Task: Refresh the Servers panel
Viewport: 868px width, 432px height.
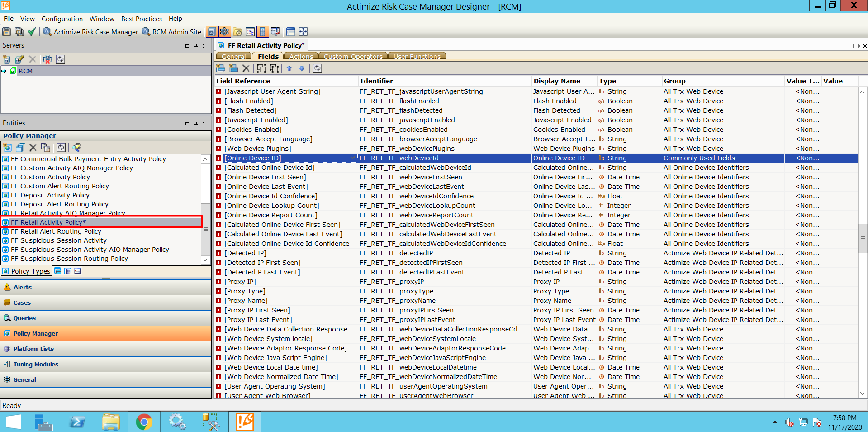Action: tap(61, 59)
